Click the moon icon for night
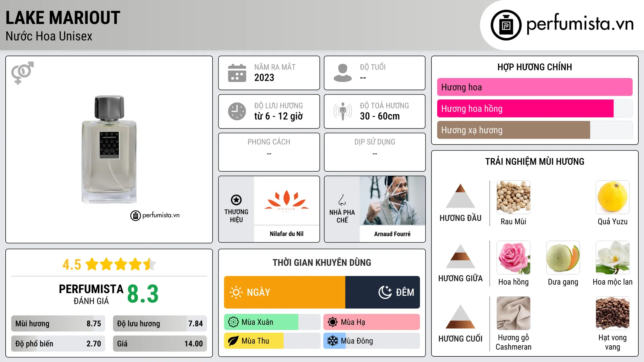The height and width of the screenshot is (362, 644). click(x=385, y=292)
